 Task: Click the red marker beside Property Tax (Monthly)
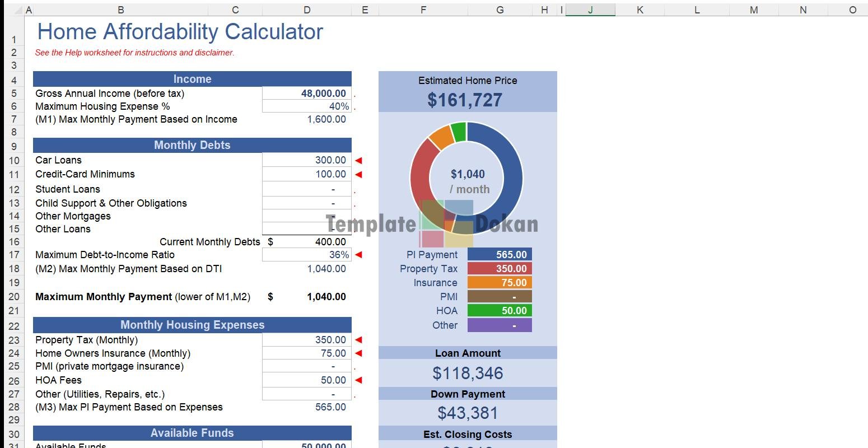click(359, 340)
